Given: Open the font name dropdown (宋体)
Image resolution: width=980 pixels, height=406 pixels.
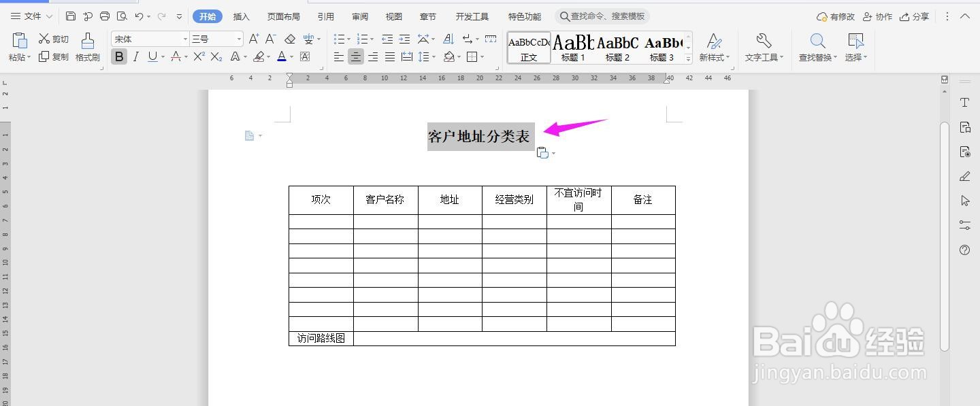Looking at the screenshot, I should pyautogui.click(x=184, y=39).
